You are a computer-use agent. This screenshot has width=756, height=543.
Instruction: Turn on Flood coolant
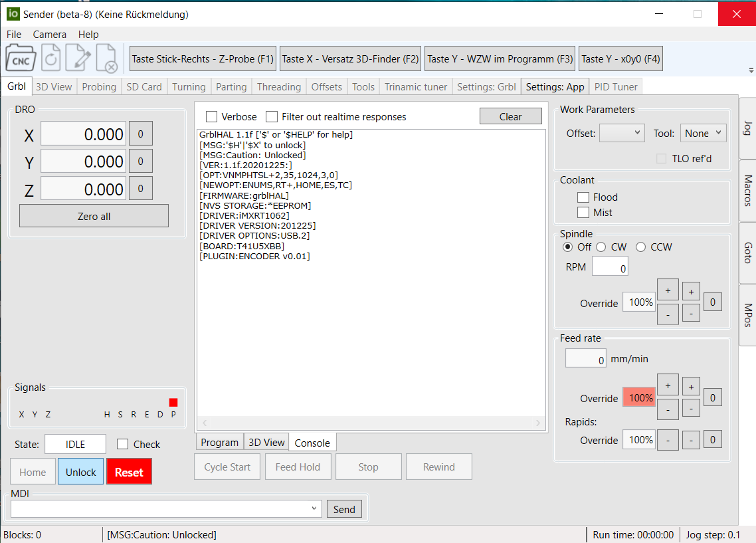point(583,197)
